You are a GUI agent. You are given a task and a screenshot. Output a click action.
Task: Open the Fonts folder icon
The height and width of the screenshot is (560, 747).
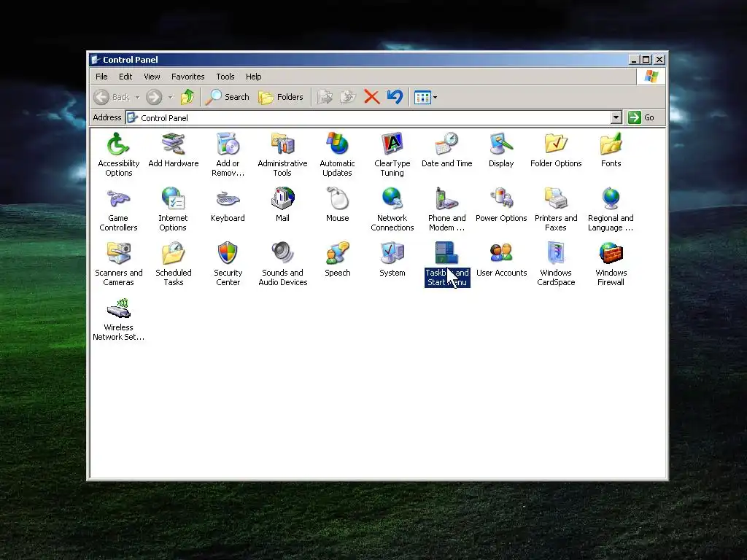[x=611, y=144]
